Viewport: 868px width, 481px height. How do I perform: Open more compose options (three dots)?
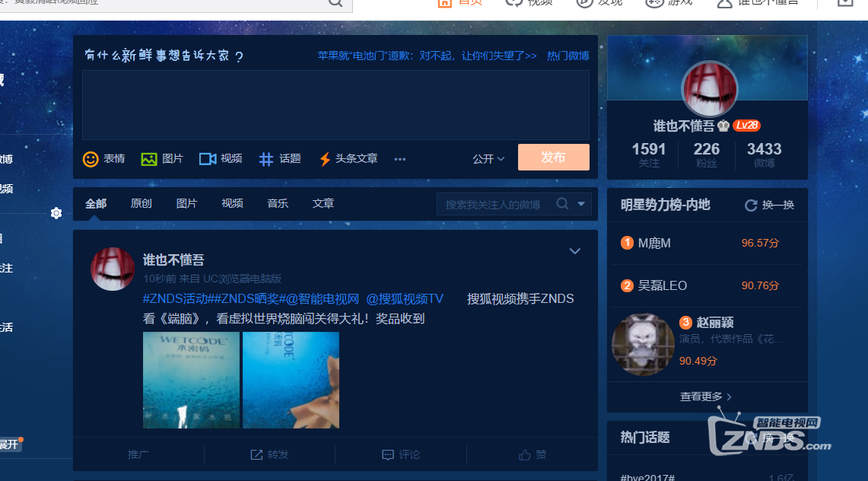tap(399, 159)
